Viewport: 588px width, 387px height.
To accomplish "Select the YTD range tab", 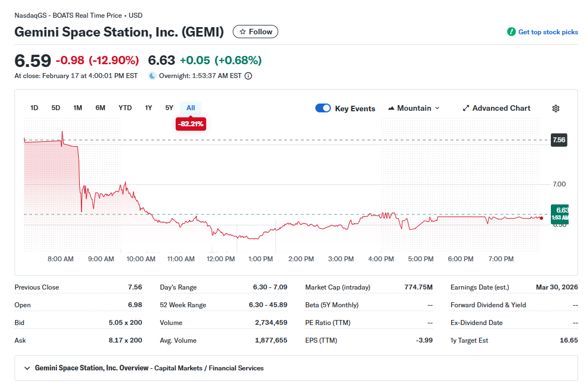I will (125, 108).
